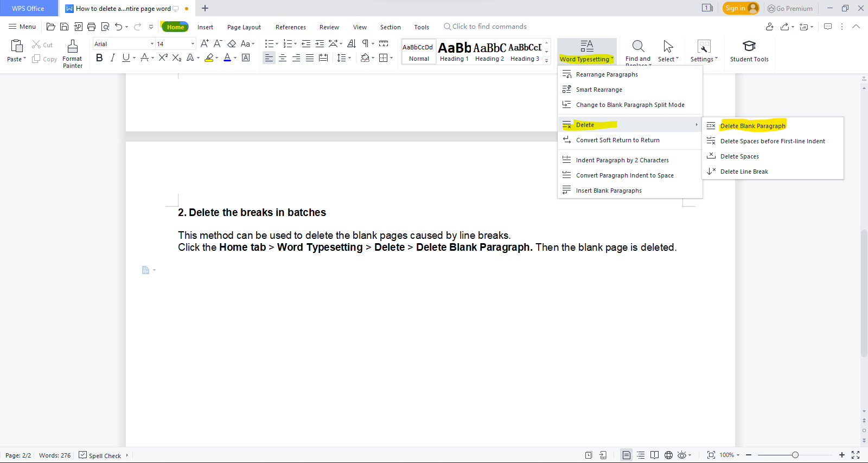This screenshot has height=463, width=868.
Task: Click Words: 276 in status bar
Action: pyautogui.click(x=55, y=455)
